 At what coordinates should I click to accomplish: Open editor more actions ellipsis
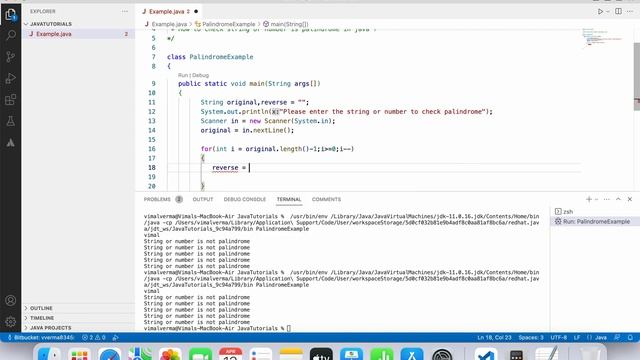630,11
